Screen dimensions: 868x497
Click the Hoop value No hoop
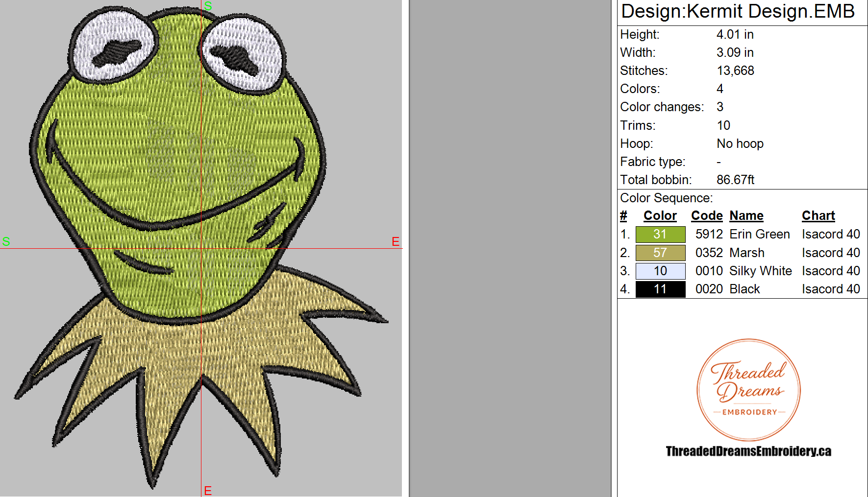click(740, 143)
